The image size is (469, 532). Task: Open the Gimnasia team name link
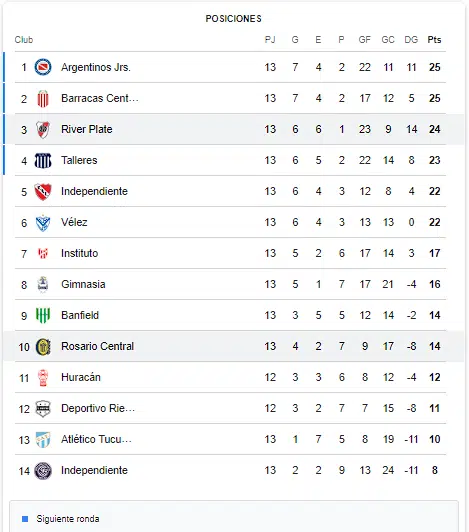pyautogui.click(x=83, y=284)
